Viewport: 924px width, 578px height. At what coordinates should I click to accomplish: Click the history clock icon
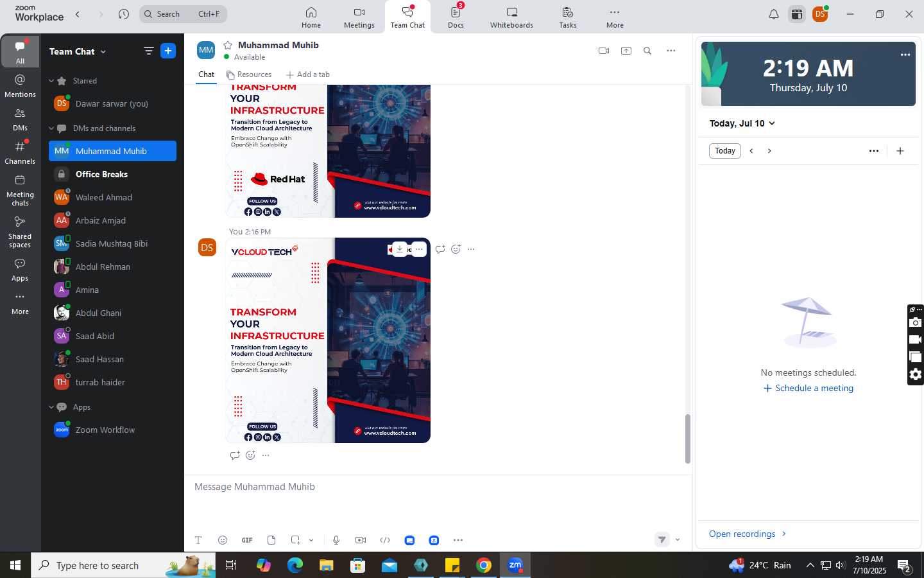point(124,14)
